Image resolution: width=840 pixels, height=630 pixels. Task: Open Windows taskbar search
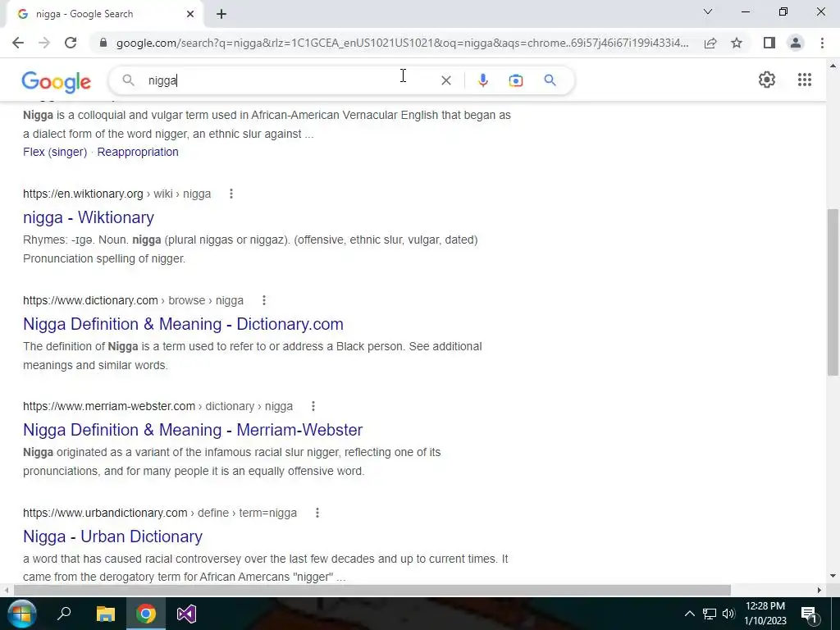(x=64, y=614)
